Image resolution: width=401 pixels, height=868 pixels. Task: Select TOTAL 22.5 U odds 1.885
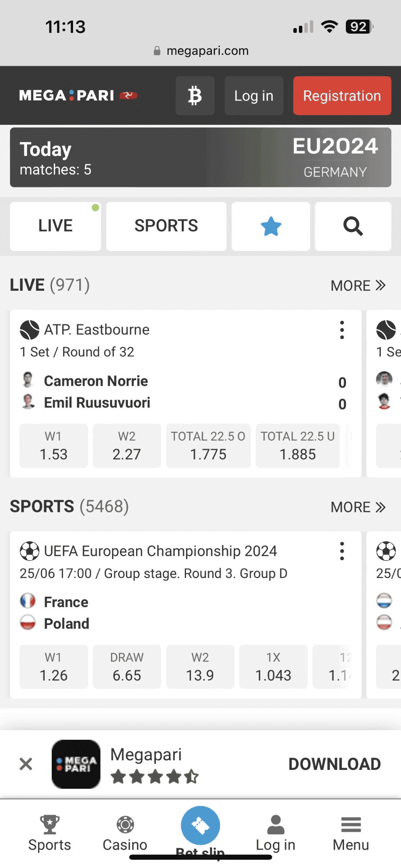tap(298, 446)
